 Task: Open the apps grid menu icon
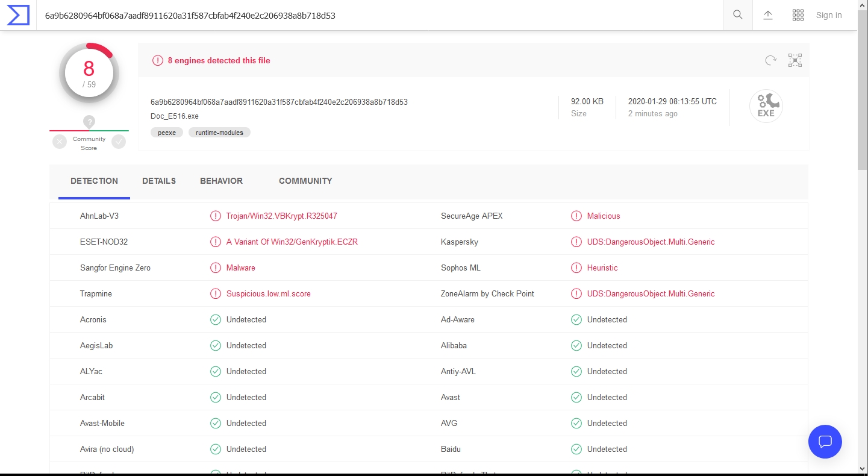[798, 15]
